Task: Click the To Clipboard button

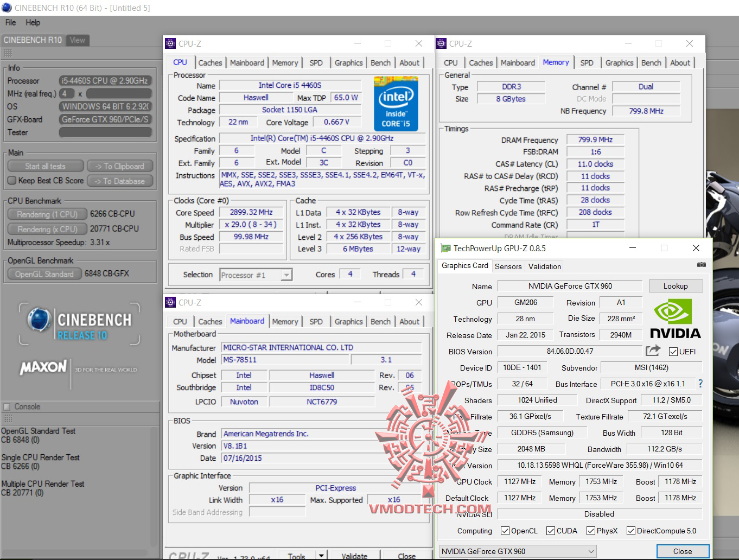Action: tap(120, 166)
